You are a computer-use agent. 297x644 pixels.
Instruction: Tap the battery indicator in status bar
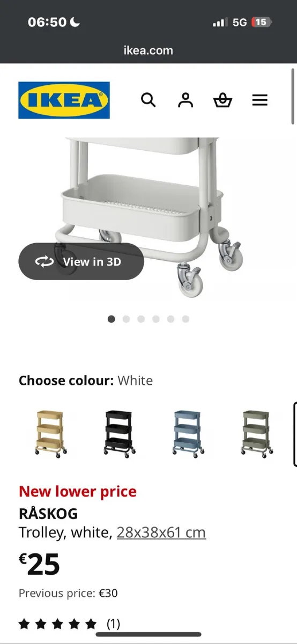(262, 22)
